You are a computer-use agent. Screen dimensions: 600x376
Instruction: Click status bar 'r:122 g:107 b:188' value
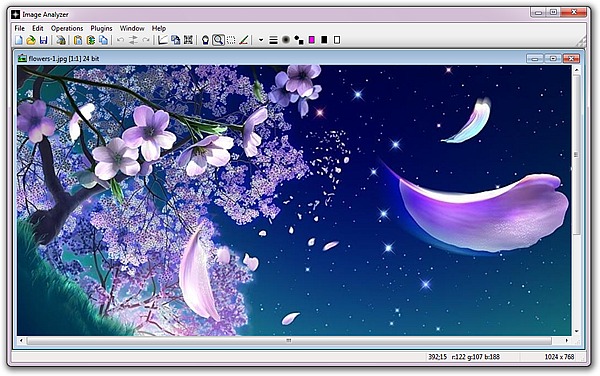pyautogui.click(x=476, y=356)
